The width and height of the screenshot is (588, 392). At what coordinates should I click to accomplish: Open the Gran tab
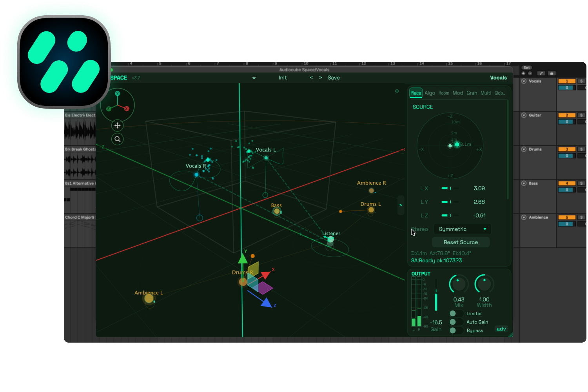(x=472, y=93)
